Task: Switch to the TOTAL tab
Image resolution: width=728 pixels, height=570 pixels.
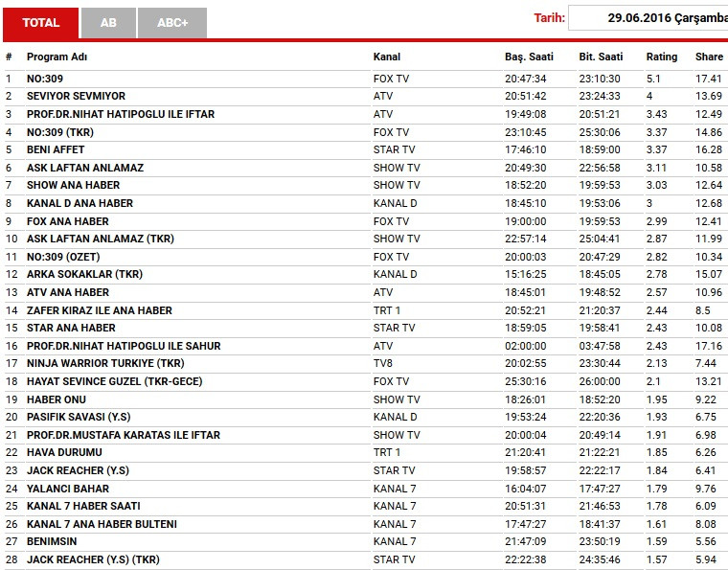Action: 39,22
